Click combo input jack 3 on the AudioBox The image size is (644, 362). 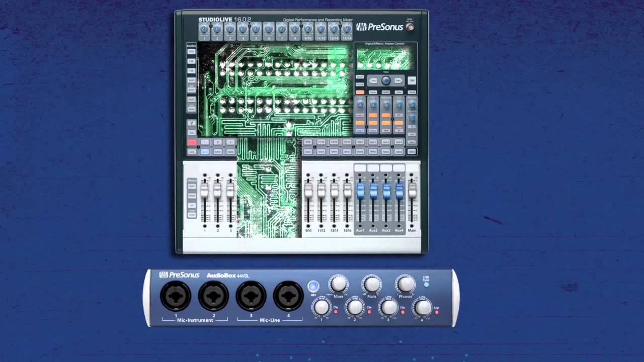(x=251, y=296)
